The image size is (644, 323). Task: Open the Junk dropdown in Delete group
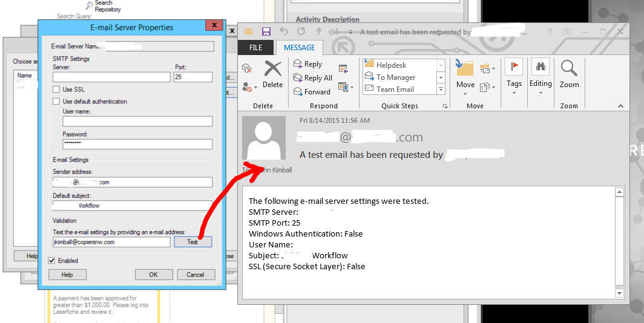point(249,88)
